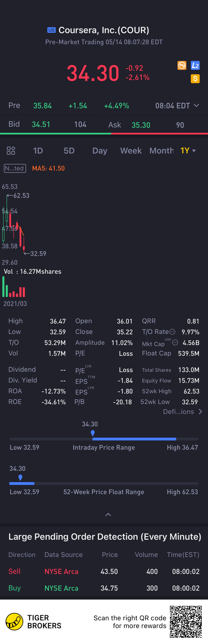208x644 pixels.
Task: Select the Month chart tab
Action: click(162, 151)
